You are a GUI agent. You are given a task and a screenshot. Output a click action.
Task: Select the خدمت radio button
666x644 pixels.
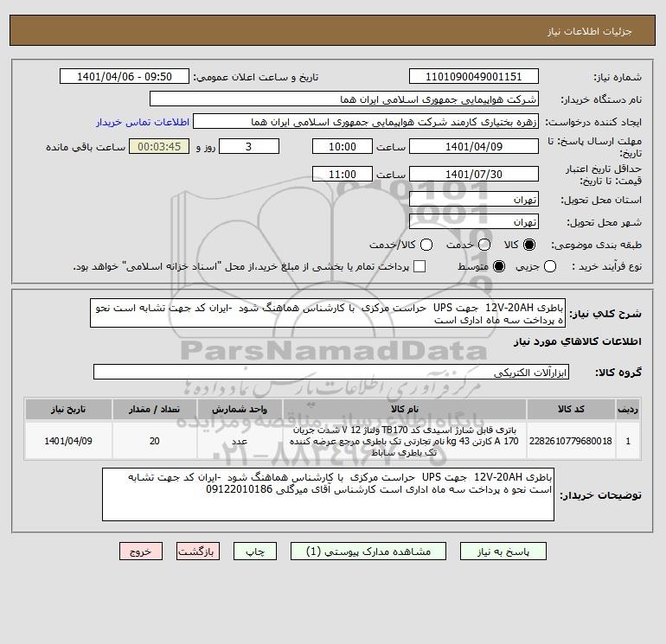[484, 245]
